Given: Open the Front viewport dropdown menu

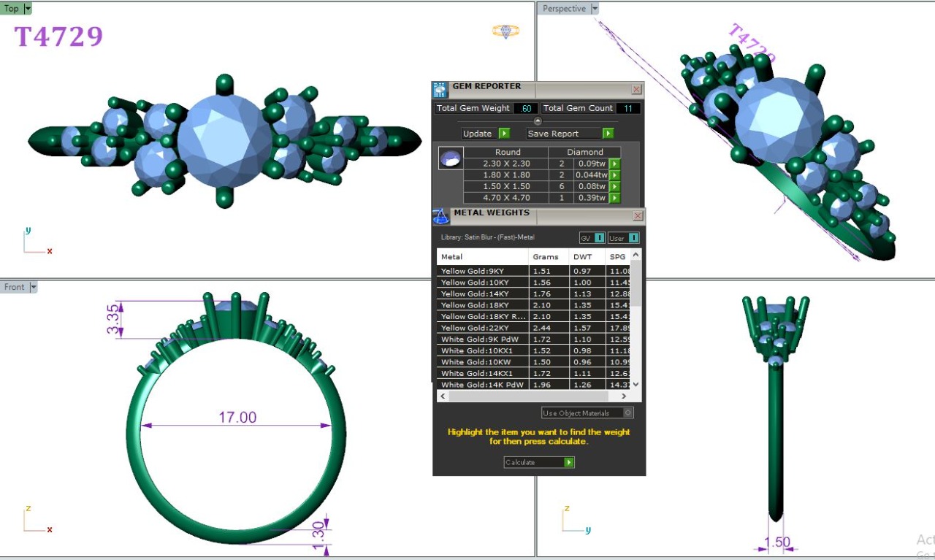Looking at the screenshot, I should pos(33,287).
